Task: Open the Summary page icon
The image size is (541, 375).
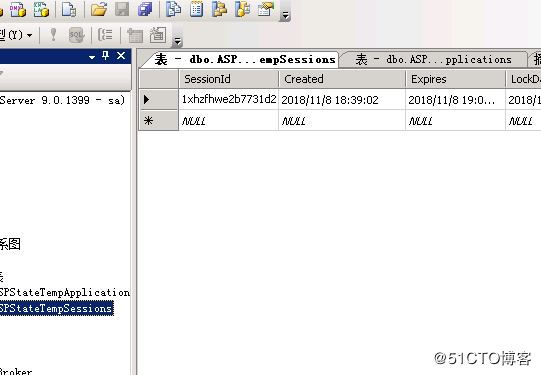Action: coord(196,9)
